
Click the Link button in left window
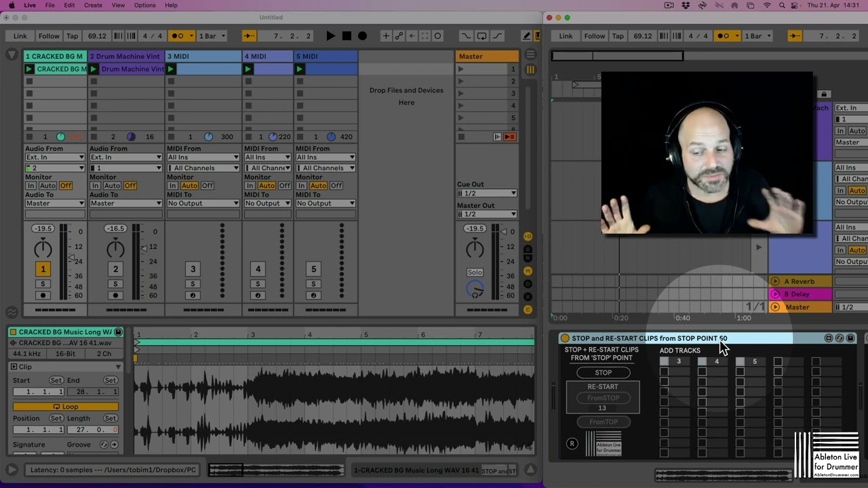click(20, 36)
